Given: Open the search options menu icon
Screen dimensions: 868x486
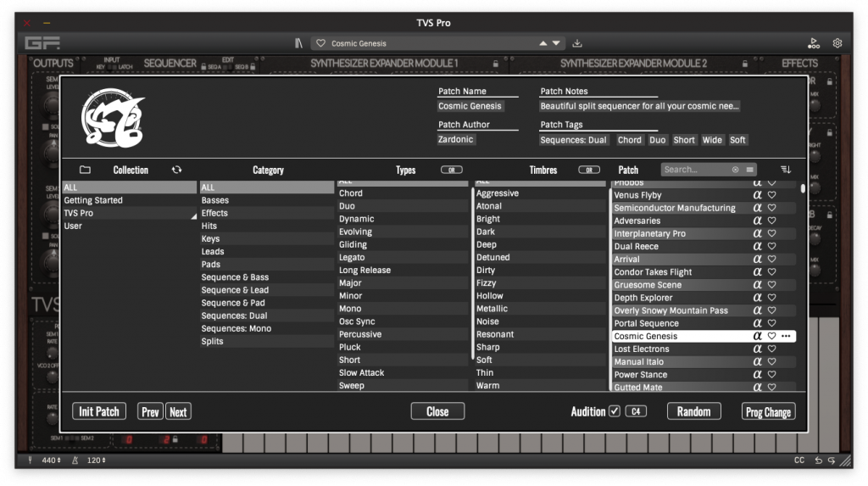Looking at the screenshot, I should point(749,170).
